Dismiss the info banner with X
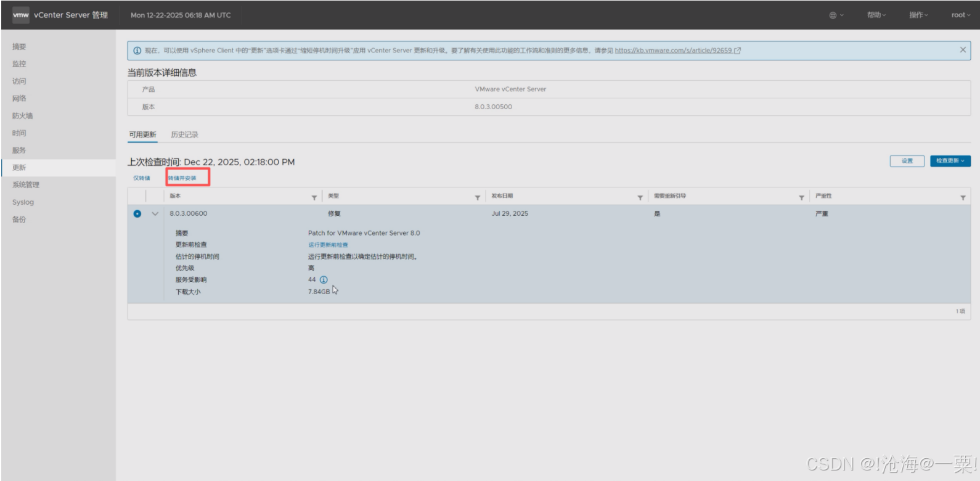This screenshot has width=980, height=481. click(963, 50)
